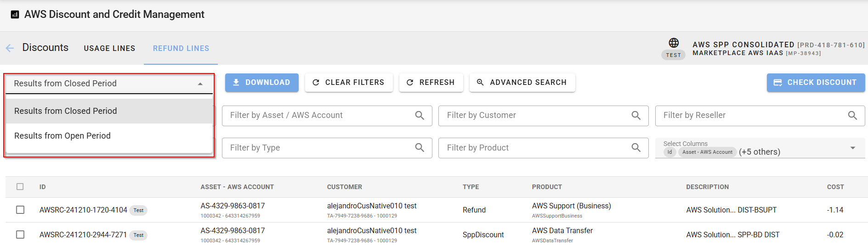Click the magnifier in Filter by Product

(636, 148)
